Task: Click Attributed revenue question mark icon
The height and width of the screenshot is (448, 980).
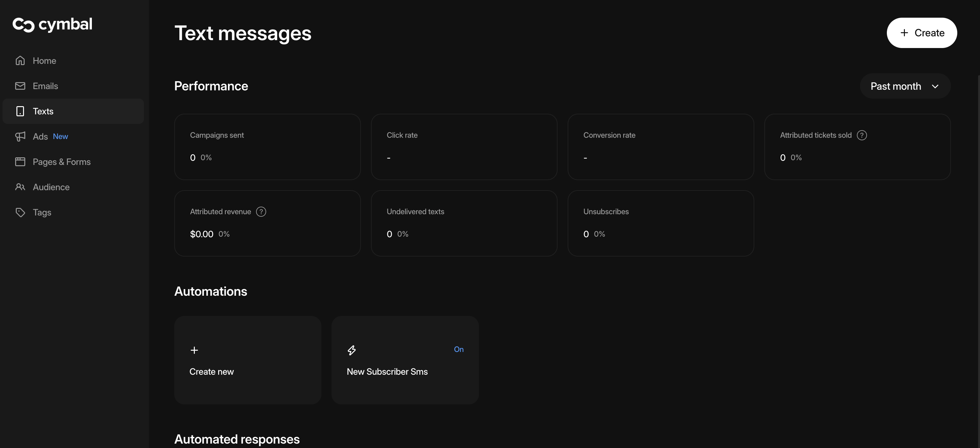Action: click(x=261, y=212)
